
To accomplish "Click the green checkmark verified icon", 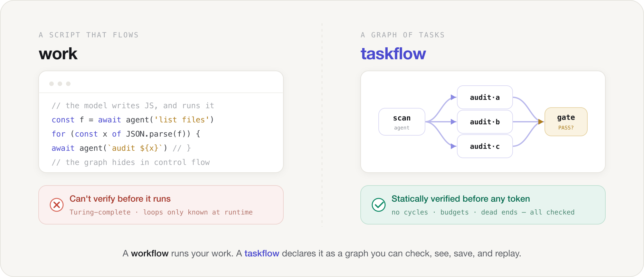I will (379, 205).
